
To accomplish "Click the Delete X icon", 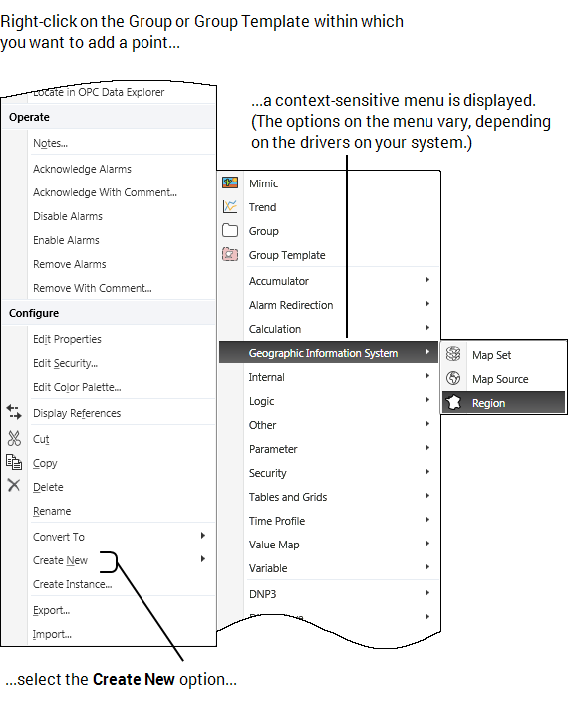I will click(x=14, y=486).
